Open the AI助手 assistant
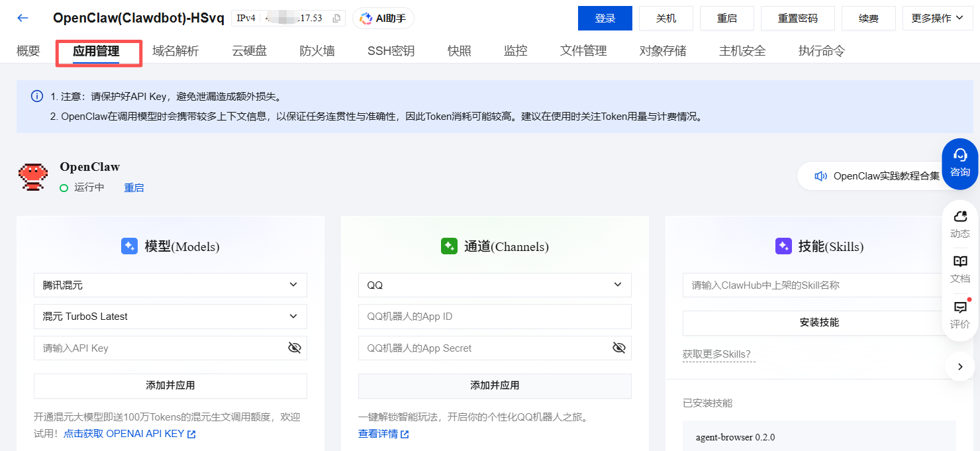 click(383, 19)
